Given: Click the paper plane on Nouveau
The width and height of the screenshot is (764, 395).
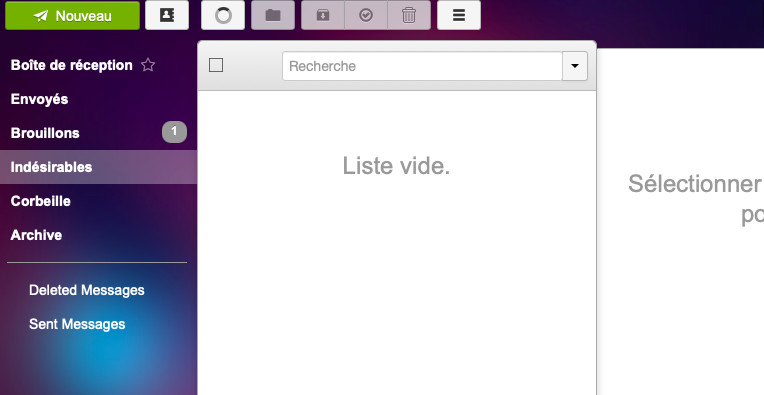Looking at the screenshot, I should click(40, 16).
